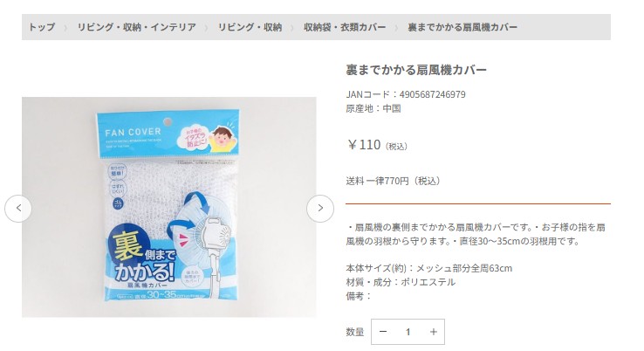Click the 材質・成分：ポリエステル line

click(401, 282)
